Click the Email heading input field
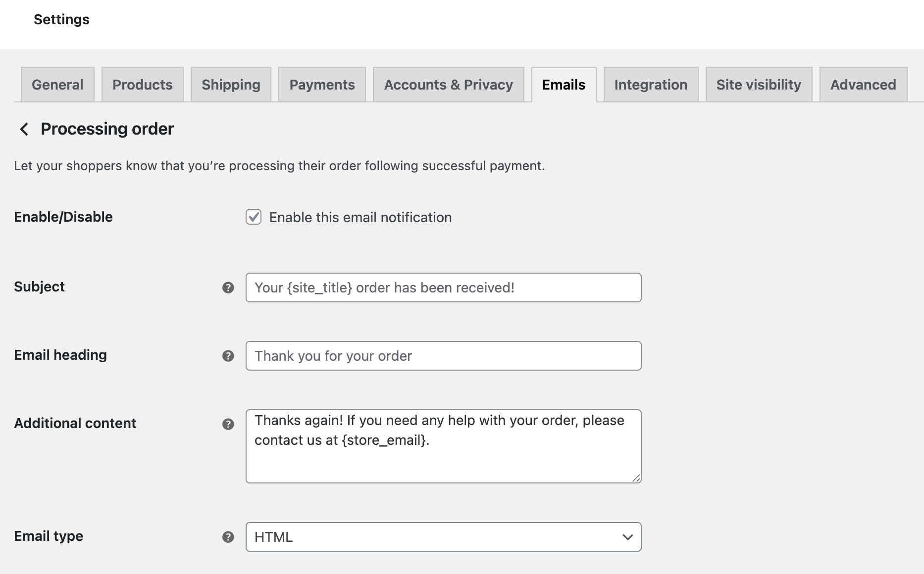This screenshot has height=574, width=924. coord(443,355)
